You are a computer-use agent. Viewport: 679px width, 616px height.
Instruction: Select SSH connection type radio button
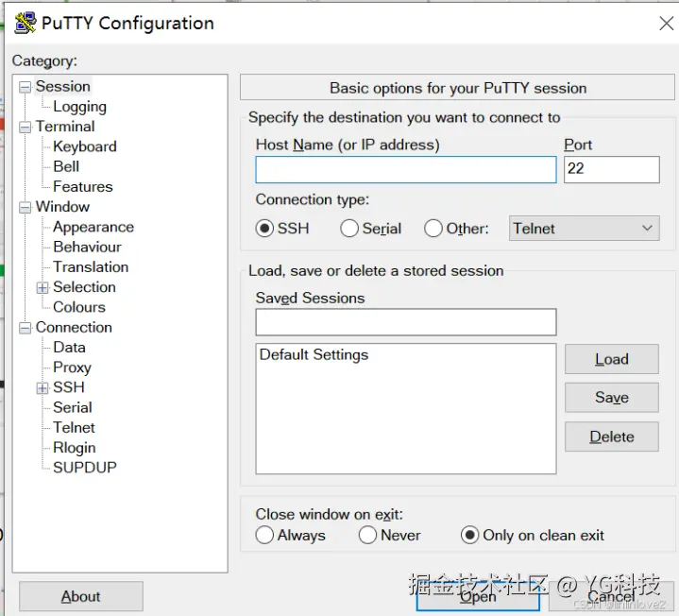pos(265,229)
